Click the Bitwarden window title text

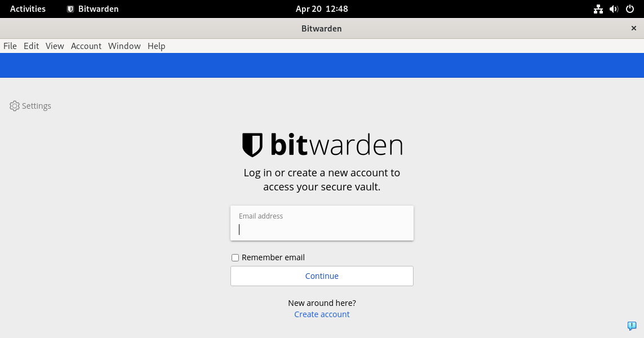[x=321, y=28]
